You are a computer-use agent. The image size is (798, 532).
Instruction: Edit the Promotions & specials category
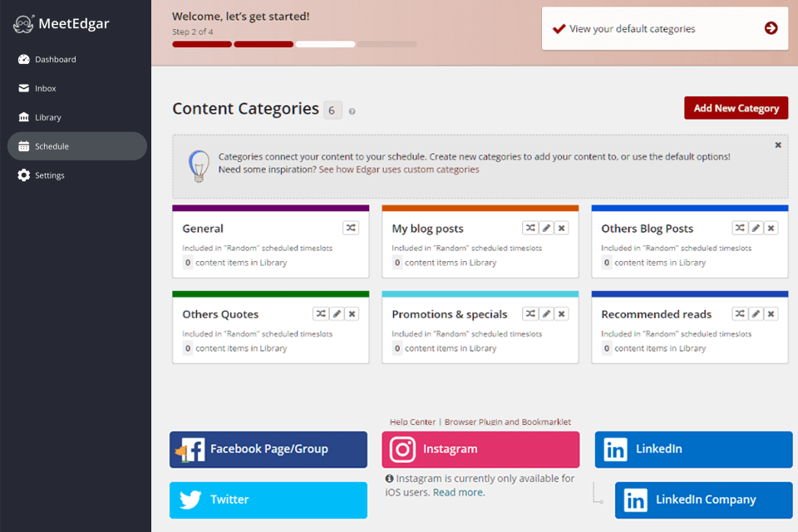[546, 313]
